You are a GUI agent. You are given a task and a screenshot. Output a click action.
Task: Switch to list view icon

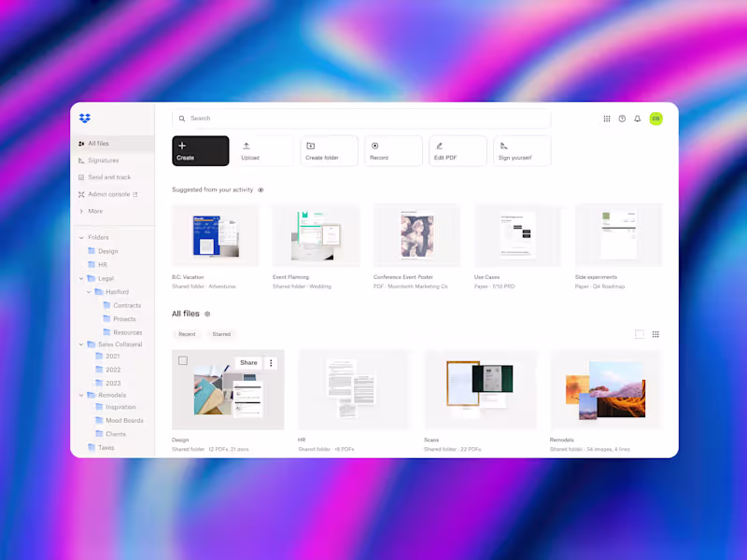640,334
